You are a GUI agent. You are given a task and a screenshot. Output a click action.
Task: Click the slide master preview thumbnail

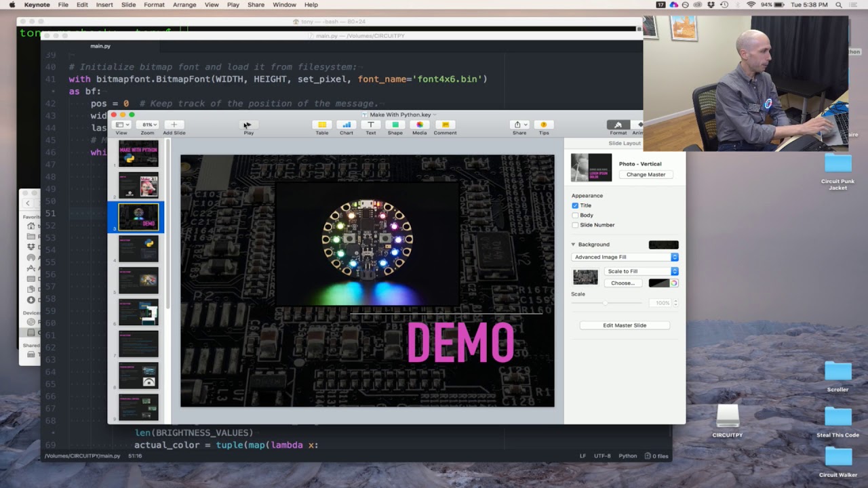tap(591, 167)
